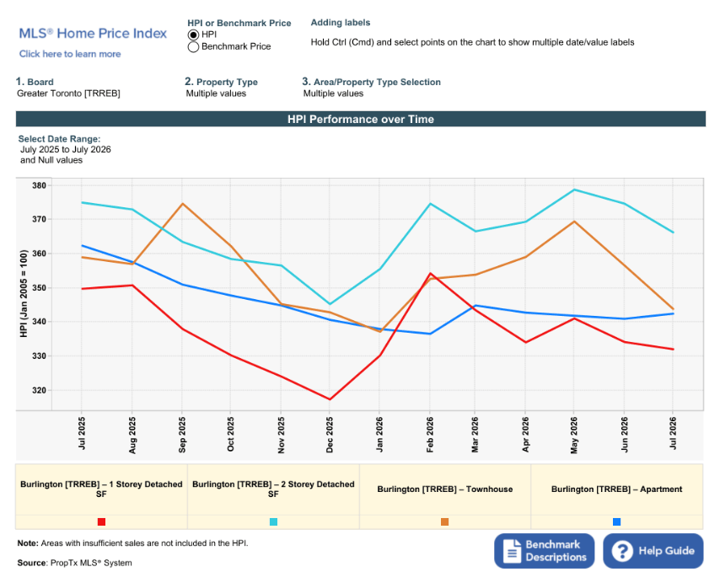Open the Area/Property Type Selection dropdown
Image resolution: width=720 pixels, height=588 pixels.
(333, 94)
